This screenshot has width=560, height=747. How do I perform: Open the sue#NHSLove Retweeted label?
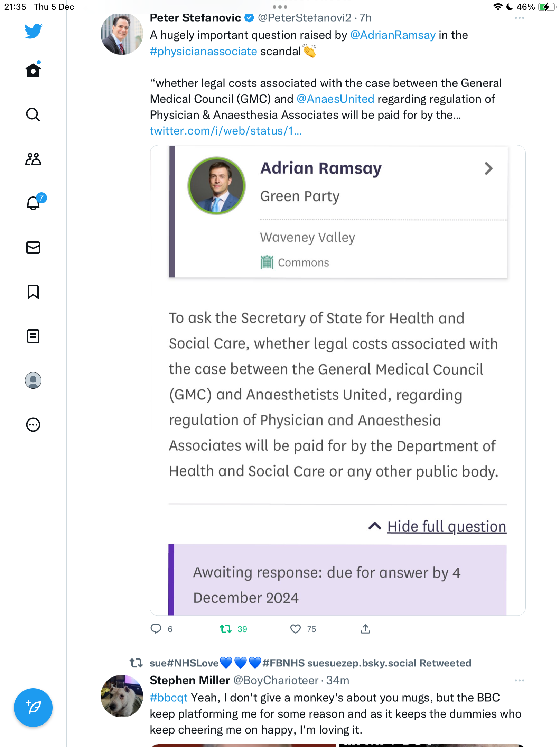pyautogui.click(x=310, y=663)
